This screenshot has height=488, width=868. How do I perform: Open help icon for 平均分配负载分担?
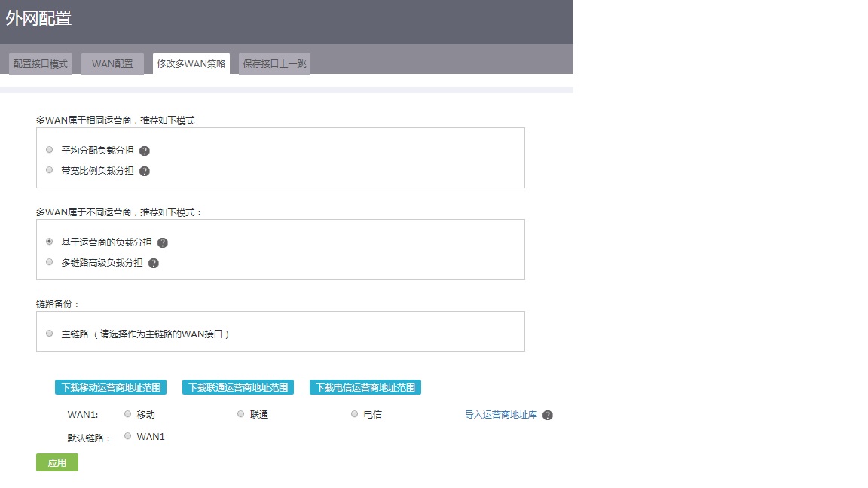pyautogui.click(x=145, y=151)
